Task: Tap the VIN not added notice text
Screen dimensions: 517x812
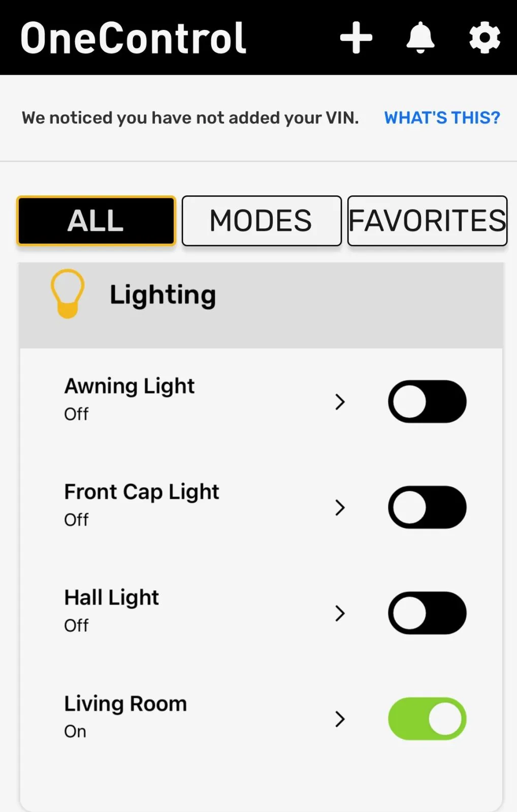Action: [190, 118]
